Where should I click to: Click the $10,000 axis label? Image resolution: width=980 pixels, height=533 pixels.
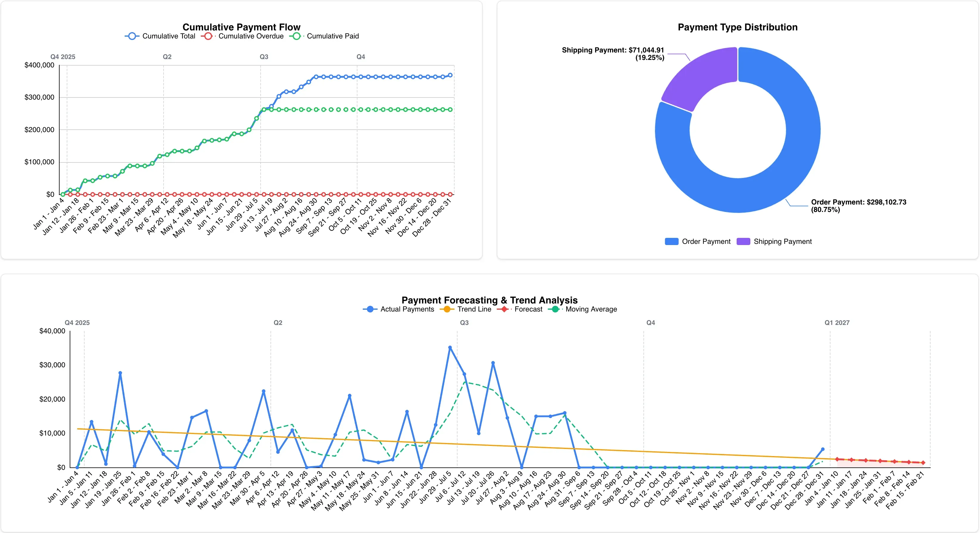click(52, 433)
